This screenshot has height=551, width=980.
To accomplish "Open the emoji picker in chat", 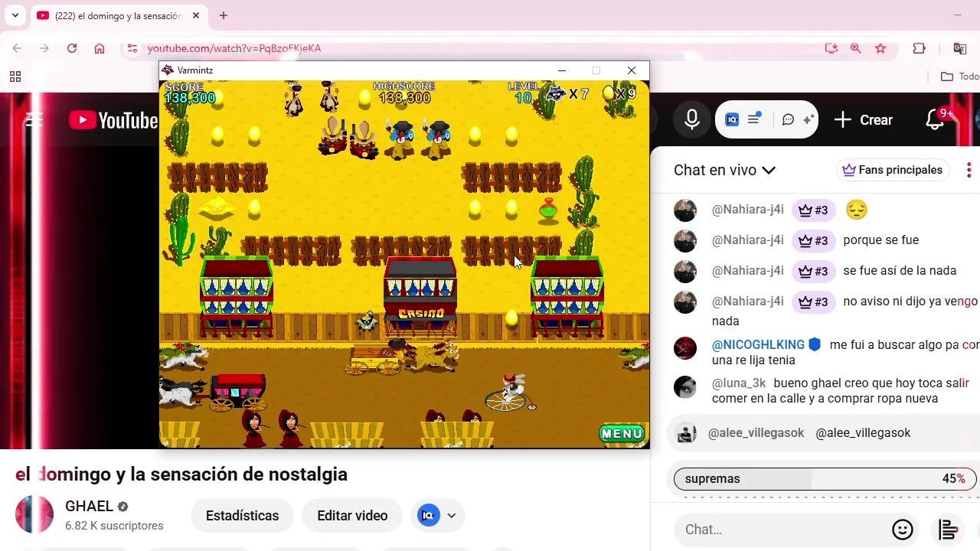I will pos(903,530).
